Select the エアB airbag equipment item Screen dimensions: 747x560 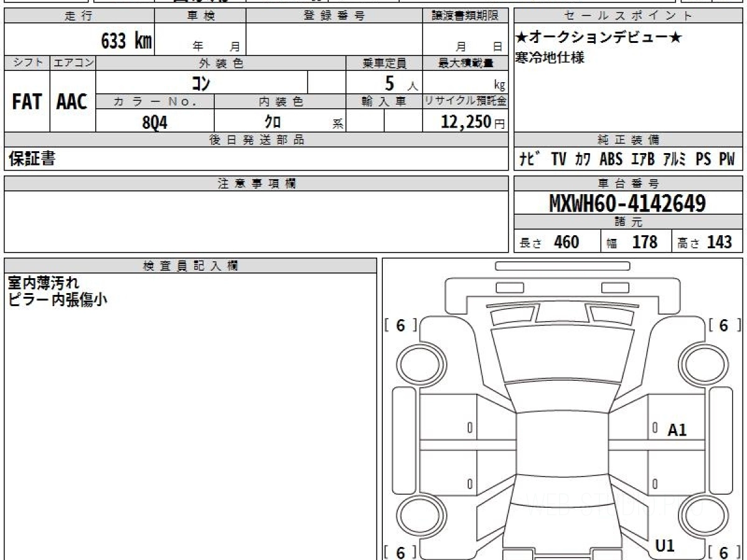tap(642, 159)
